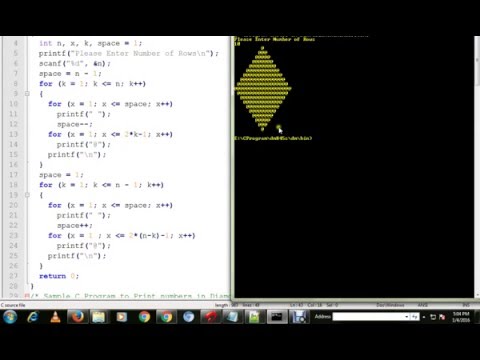Open the floppy disk taskbar application
This screenshot has height=360, width=480.
click(x=299, y=317)
